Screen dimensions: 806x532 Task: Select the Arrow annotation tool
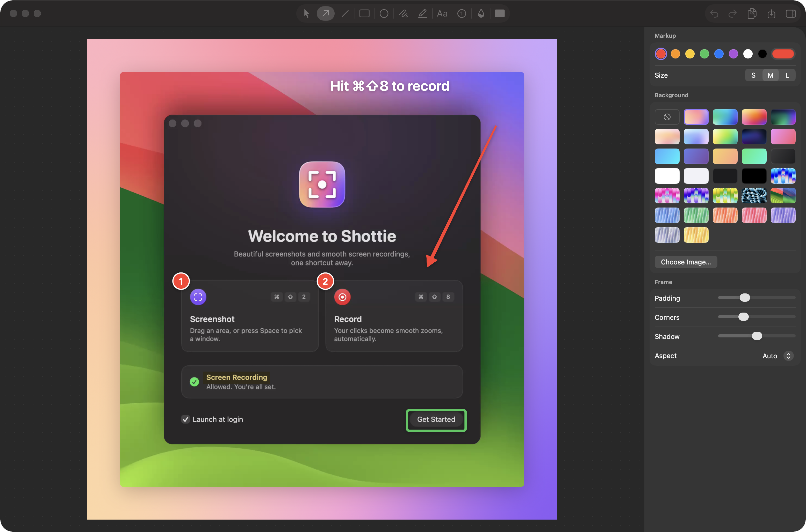pos(326,13)
